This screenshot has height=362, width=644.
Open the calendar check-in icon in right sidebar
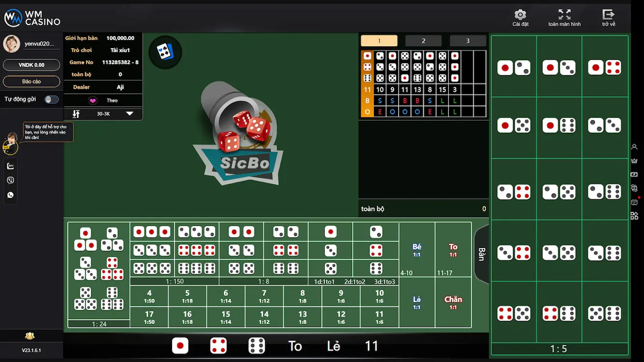point(635,202)
